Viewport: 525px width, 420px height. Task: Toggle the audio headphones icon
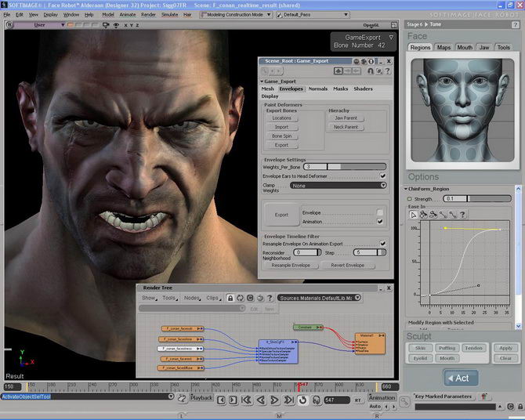(x=317, y=400)
